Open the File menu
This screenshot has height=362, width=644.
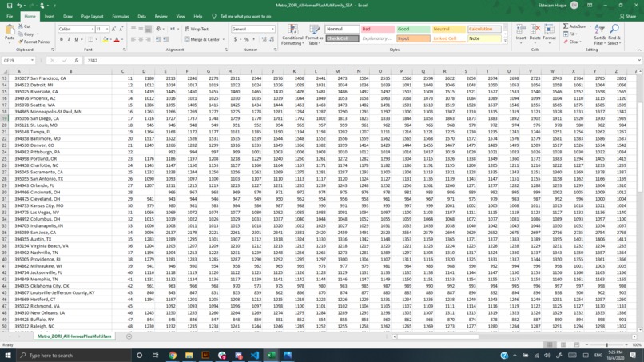tap(10, 17)
